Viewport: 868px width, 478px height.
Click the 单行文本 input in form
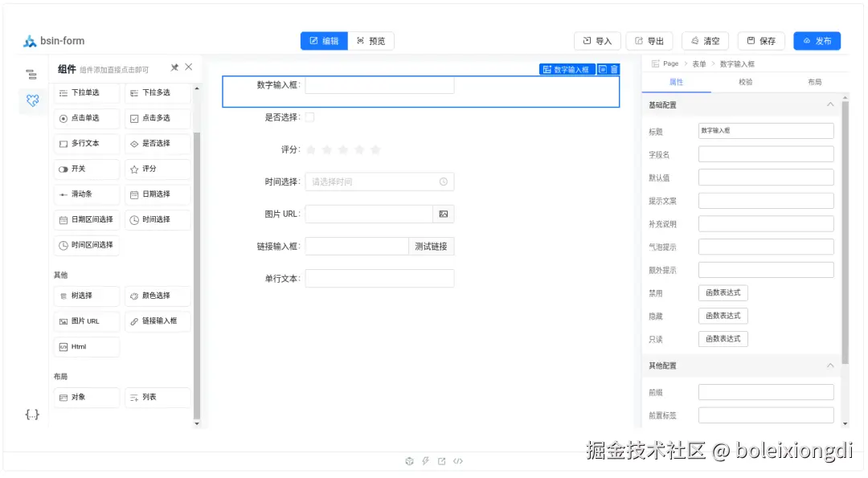point(379,279)
